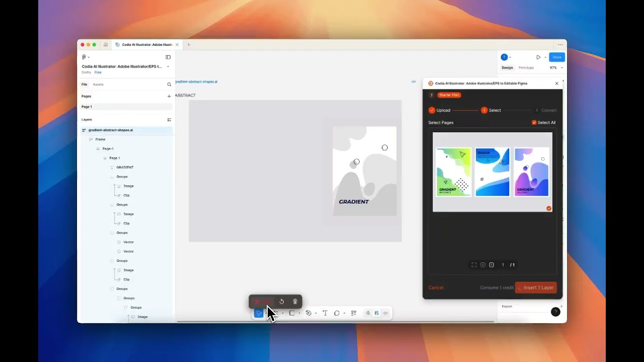Click the three-dots menu in title bar
This screenshot has height=362, width=644.
click(560, 45)
